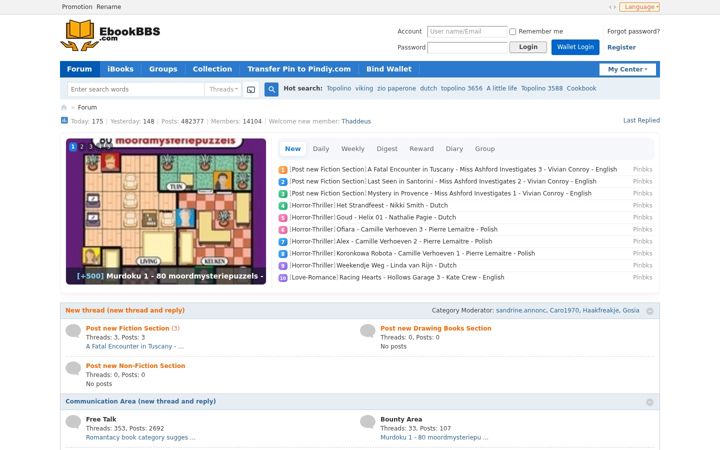Switch to the New tab
Viewport: 720px width, 450px height.
coord(292,149)
